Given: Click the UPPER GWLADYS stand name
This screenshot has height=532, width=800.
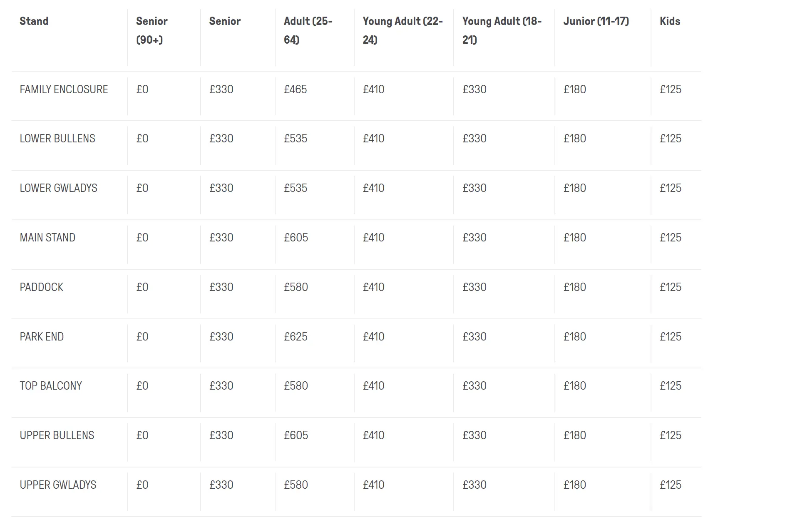Looking at the screenshot, I should [58, 485].
